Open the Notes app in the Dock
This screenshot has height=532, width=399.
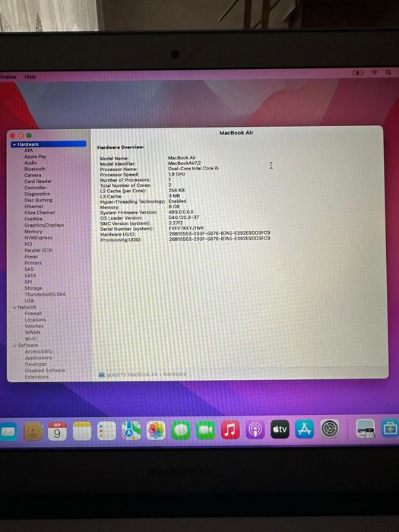82,431
